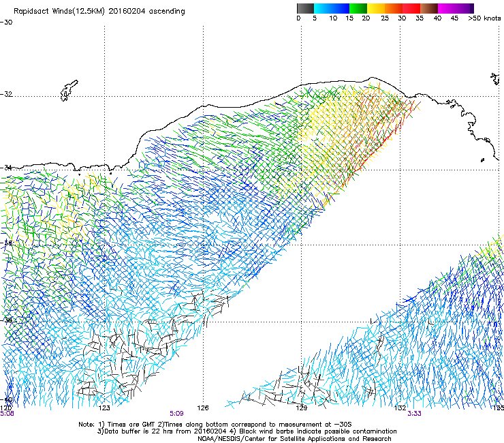The image size is (504, 443).
Task: Click the "20" legend scale label
Action: [x=366, y=18]
